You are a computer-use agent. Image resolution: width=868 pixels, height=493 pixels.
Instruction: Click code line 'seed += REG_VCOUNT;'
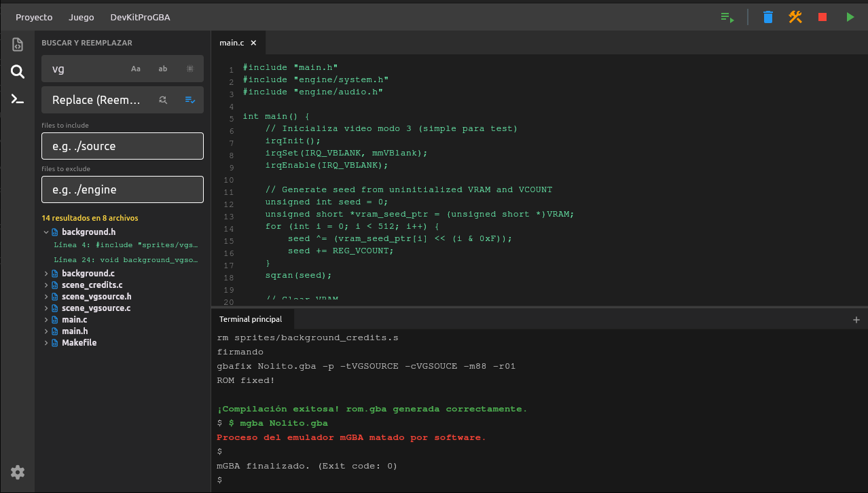click(340, 251)
